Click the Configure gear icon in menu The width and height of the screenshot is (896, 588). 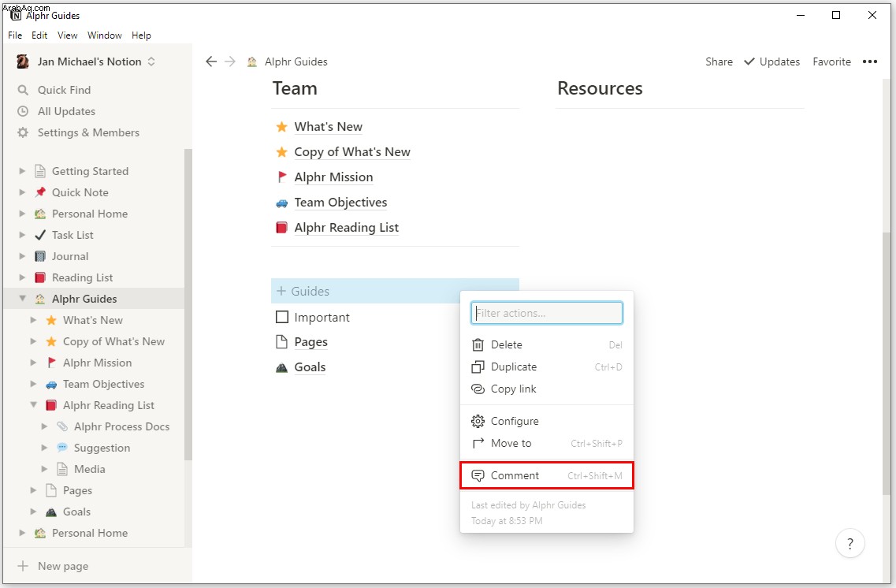coord(478,422)
